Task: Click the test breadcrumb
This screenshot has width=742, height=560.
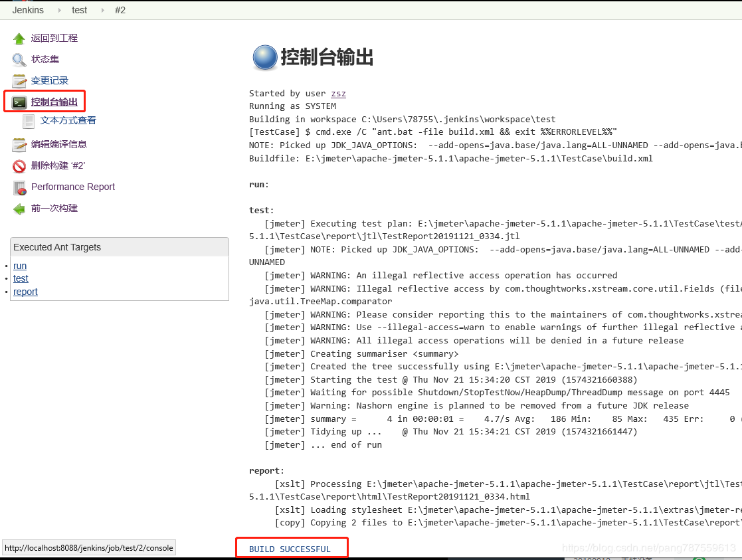Action: coord(80,10)
